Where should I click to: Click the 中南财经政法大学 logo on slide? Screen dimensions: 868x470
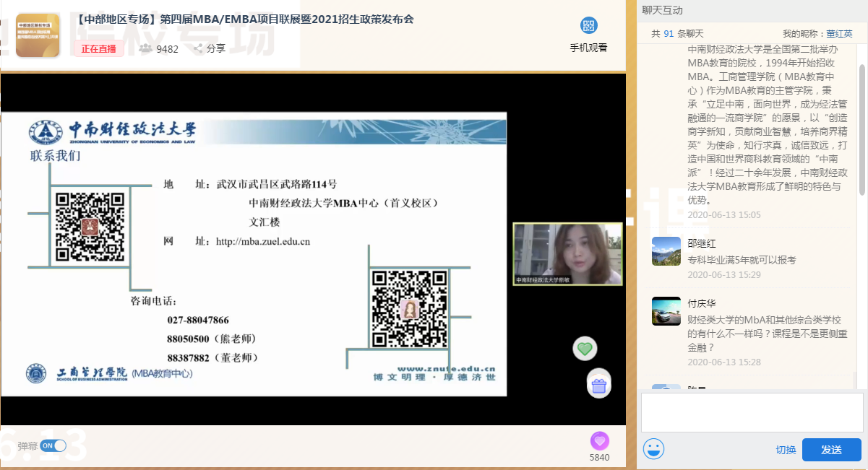pyautogui.click(x=112, y=131)
